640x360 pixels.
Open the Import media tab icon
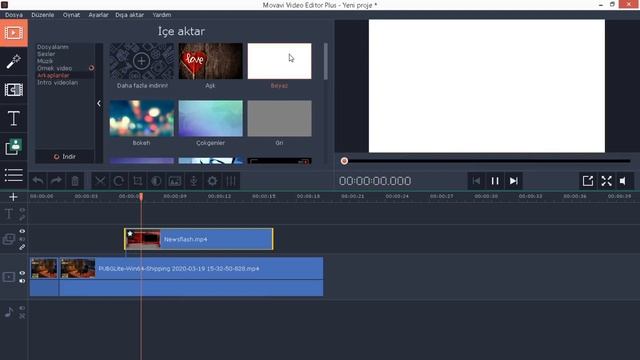pyautogui.click(x=13, y=33)
